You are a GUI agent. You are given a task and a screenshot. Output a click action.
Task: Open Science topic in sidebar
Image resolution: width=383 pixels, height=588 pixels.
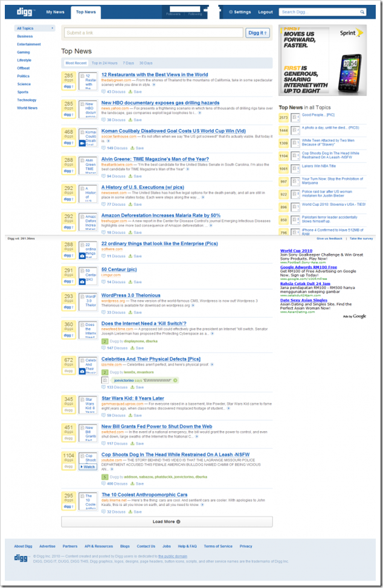24,84
